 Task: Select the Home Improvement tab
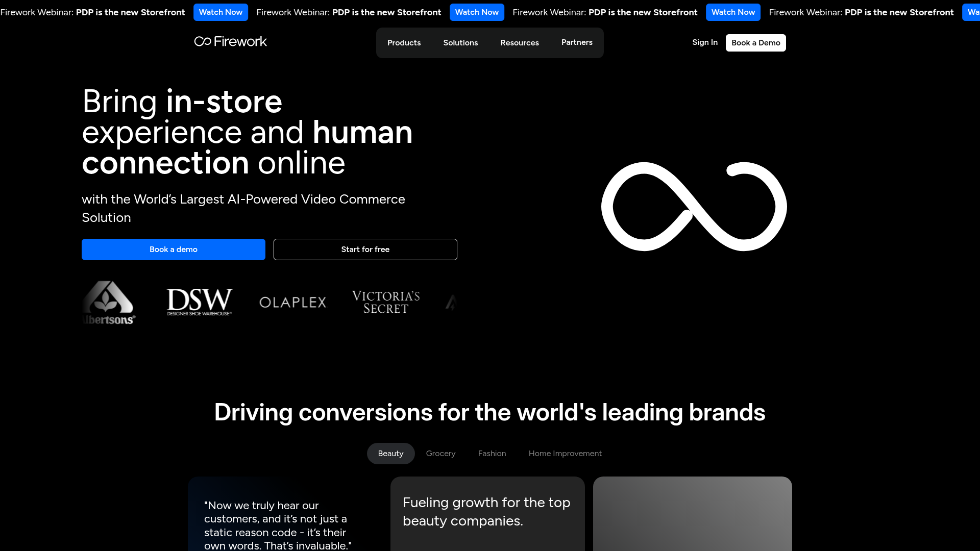coord(565,454)
